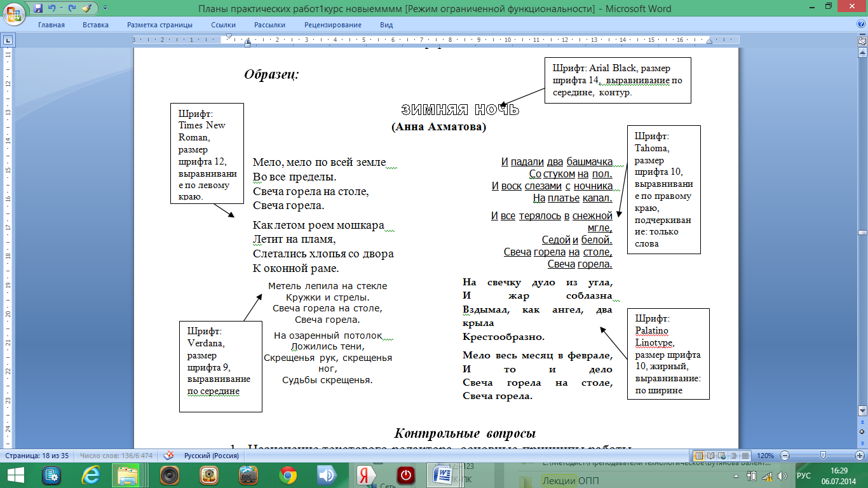Click the tab stop selector at ruler corner
Image resolution: width=868 pixels, height=488 pixels.
point(7,40)
